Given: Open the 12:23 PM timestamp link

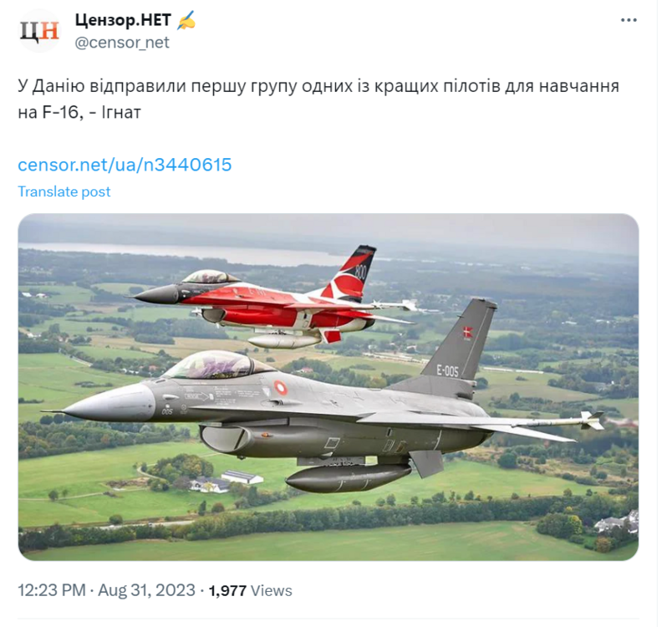Looking at the screenshot, I should pos(50,589).
